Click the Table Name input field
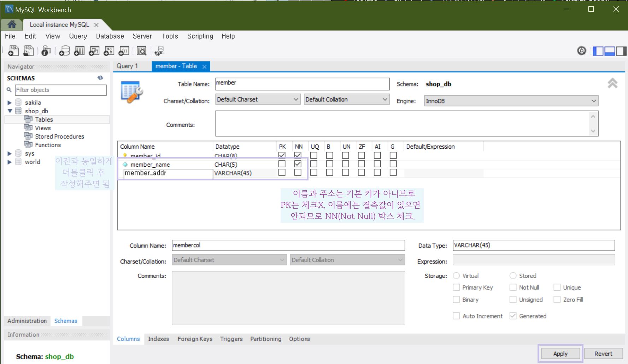Image resolution: width=628 pixels, height=364 pixels. [303, 84]
